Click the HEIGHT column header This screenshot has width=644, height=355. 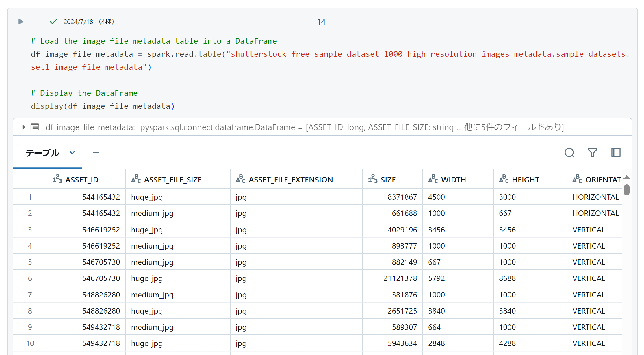[x=525, y=180]
